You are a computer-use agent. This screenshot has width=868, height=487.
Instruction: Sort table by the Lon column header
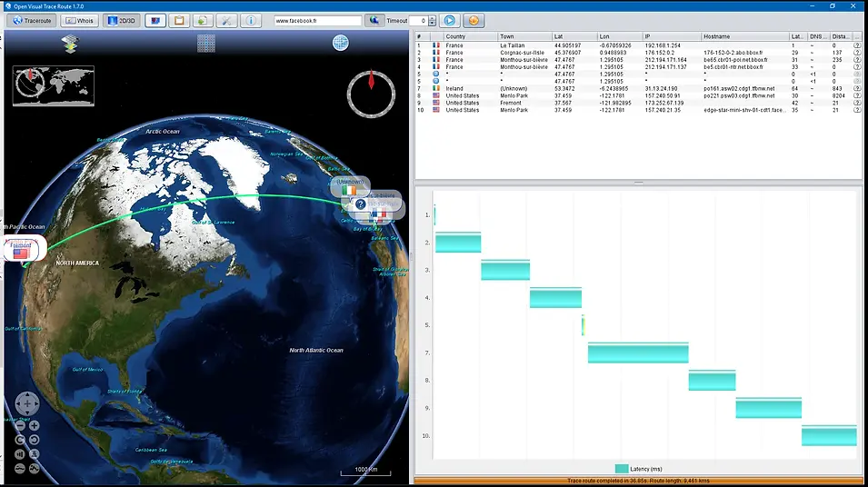pos(620,36)
